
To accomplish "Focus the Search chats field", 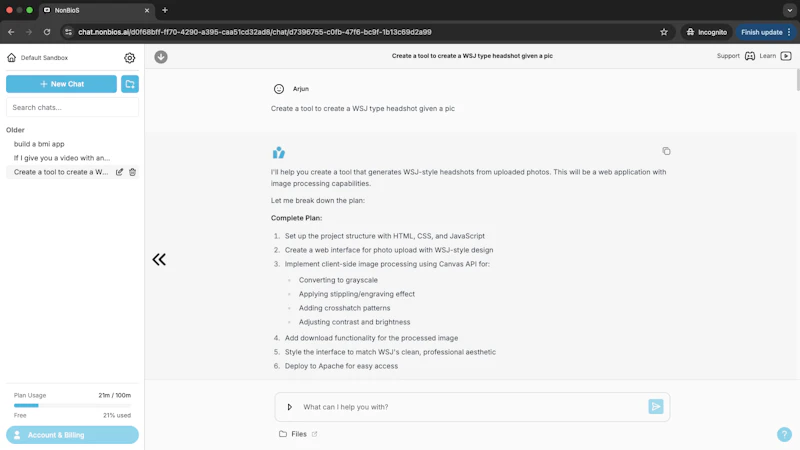I will click(x=72, y=108).
